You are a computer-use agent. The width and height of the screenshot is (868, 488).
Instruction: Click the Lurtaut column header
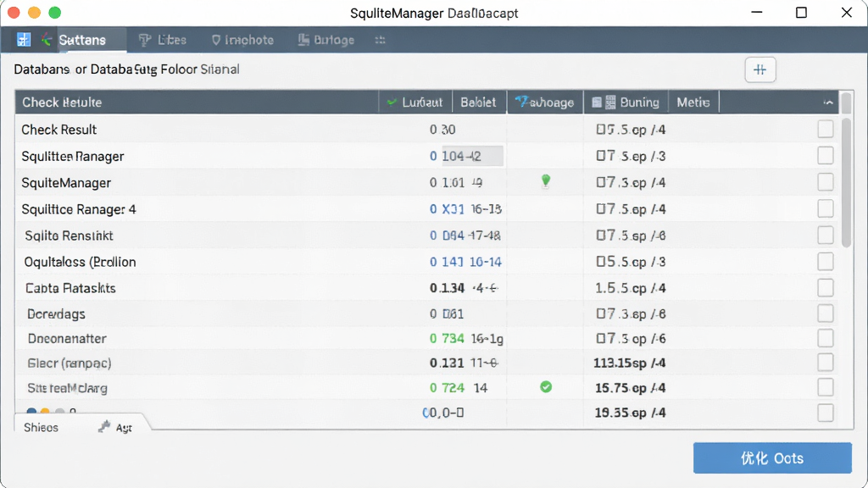click(x=415, y=103)
